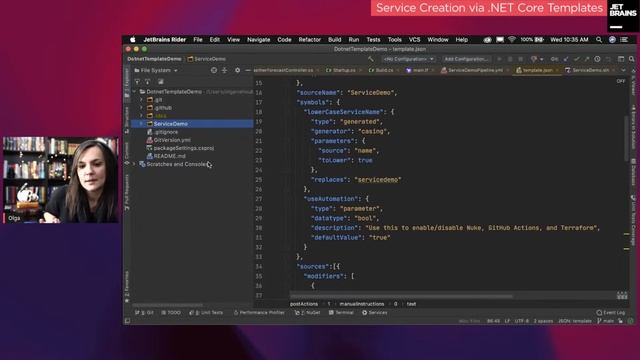Expand the .git folder

coord(141,100)
